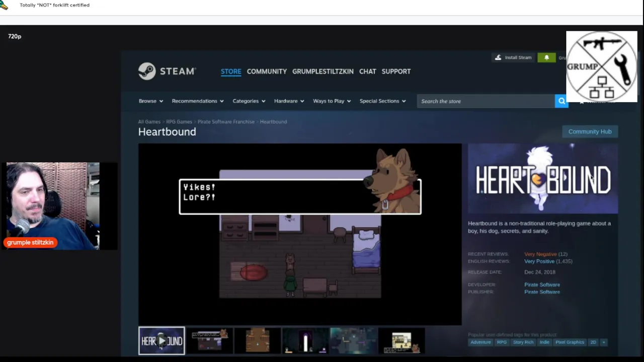Follow the RPG Games breadcrumb link
The image size is (644, 362).
pyautogui.click(x=179, y=122)
